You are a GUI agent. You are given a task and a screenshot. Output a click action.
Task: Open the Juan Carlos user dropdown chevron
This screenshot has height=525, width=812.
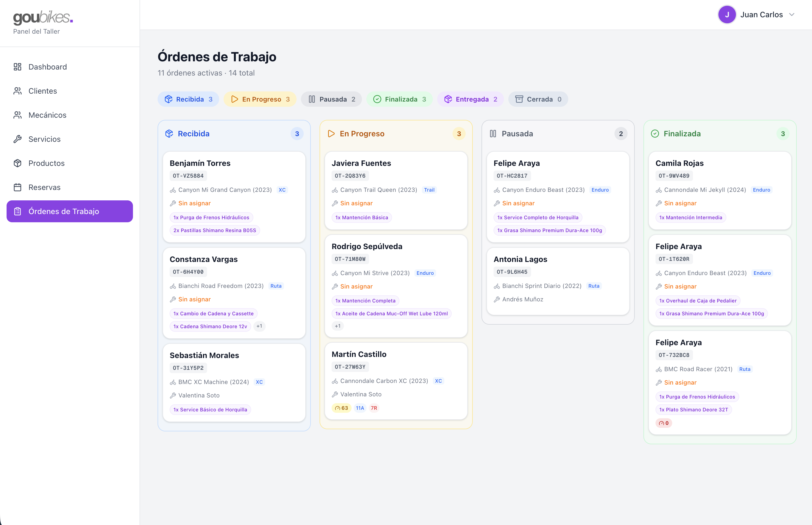pos(792,15)
